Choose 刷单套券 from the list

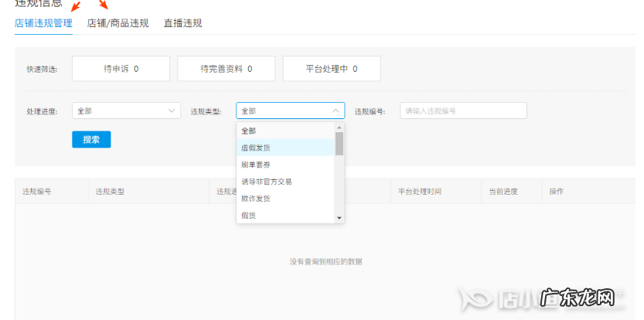(286, 165)
